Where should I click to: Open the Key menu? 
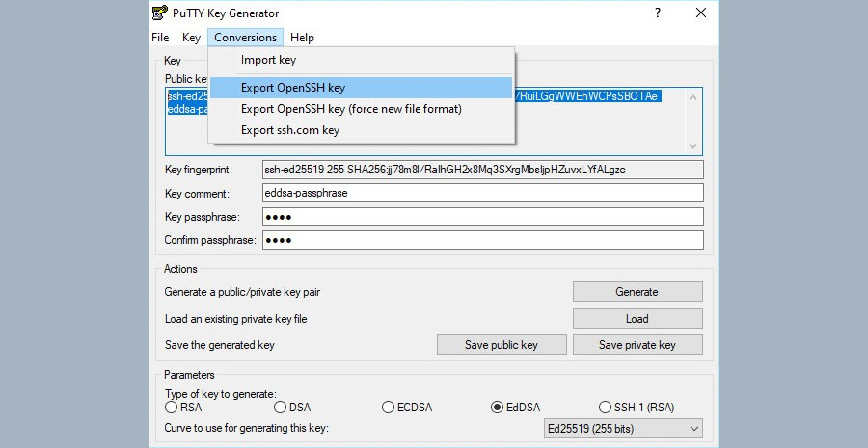[191, 38]
